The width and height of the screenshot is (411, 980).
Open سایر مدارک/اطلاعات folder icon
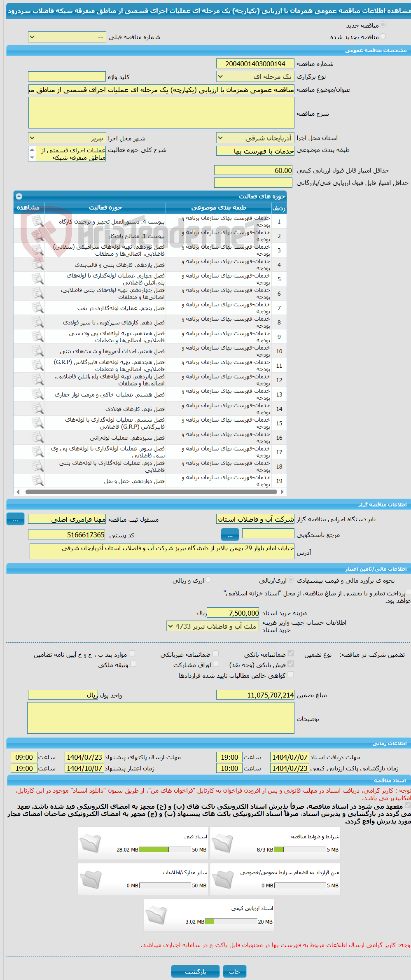(x=91, y=879)
